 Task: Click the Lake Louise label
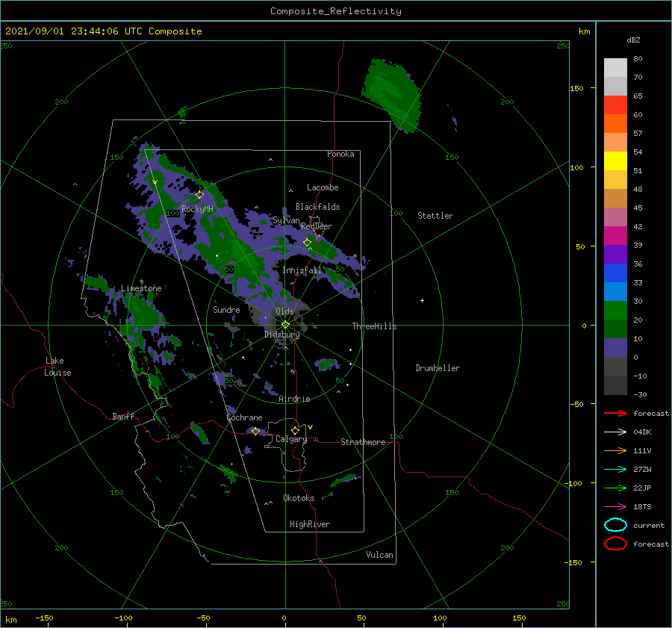click(57, 367)
